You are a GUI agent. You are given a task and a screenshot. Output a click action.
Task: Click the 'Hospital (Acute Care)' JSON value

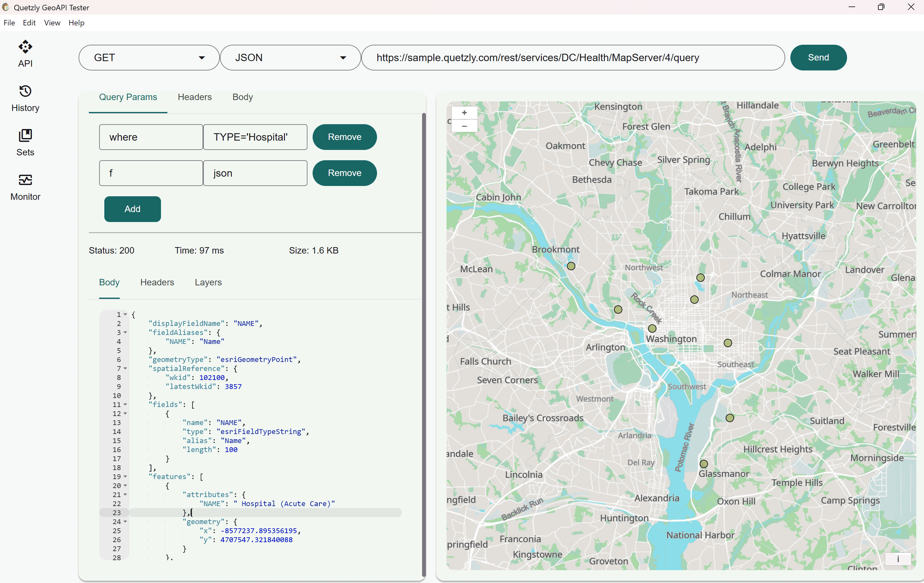pos(284,504)
